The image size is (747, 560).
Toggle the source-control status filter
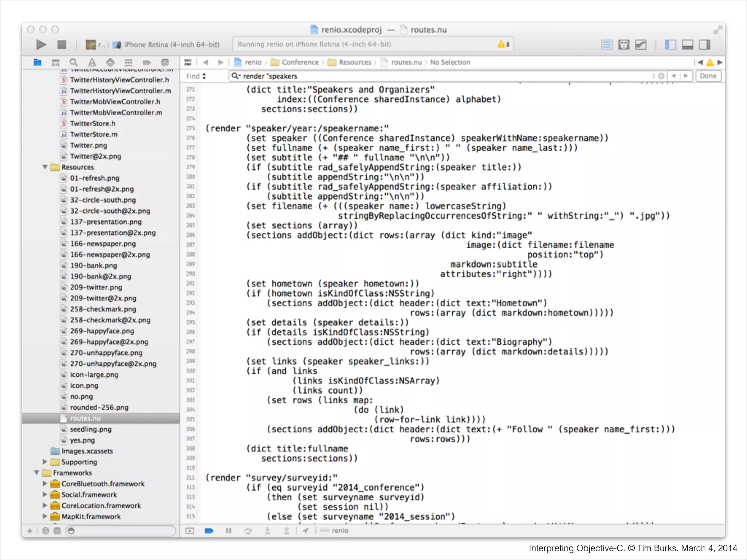[x=57, y=531]
